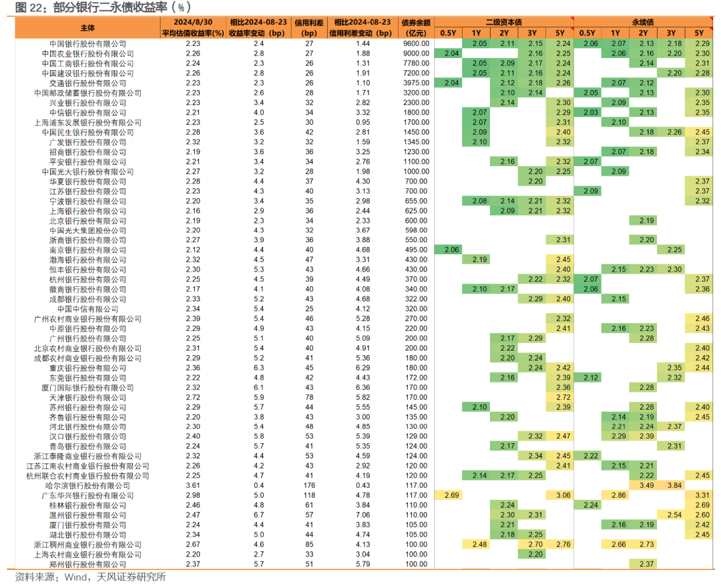Select 宁波银行股份有限公司 row name
The width and height of the screenshot is (721, 588).
(x=87, y=201)
